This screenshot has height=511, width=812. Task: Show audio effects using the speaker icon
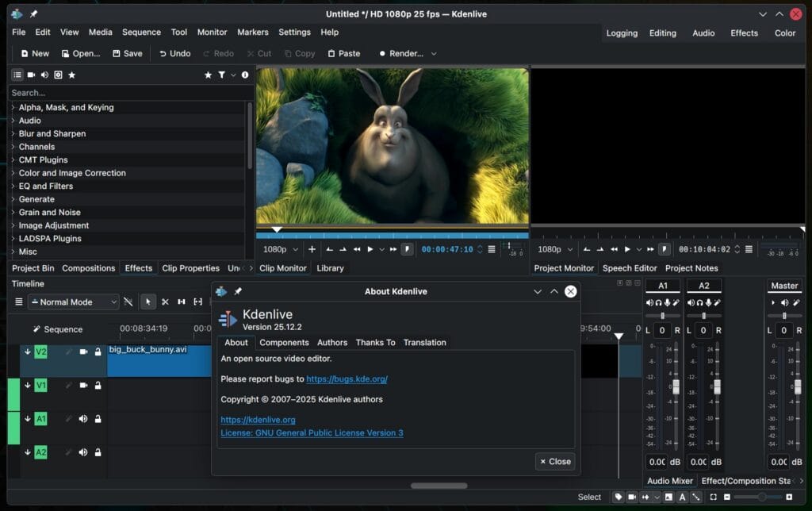[44, 75]
